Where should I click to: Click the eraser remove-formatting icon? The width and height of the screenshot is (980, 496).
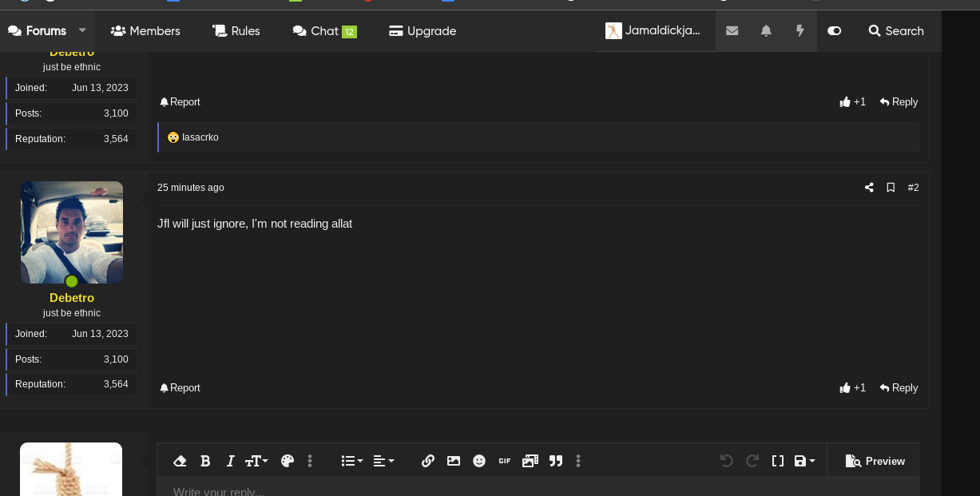coord(180,461)
